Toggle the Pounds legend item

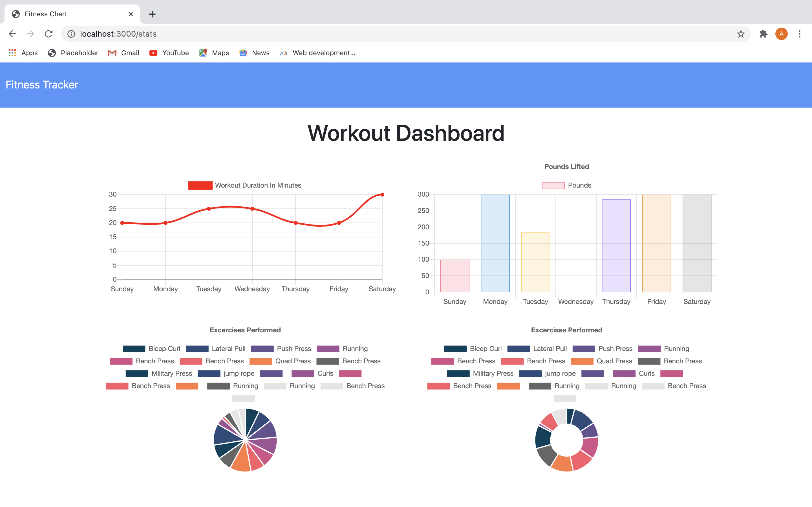pyautogui.click(x=566, y=185)
